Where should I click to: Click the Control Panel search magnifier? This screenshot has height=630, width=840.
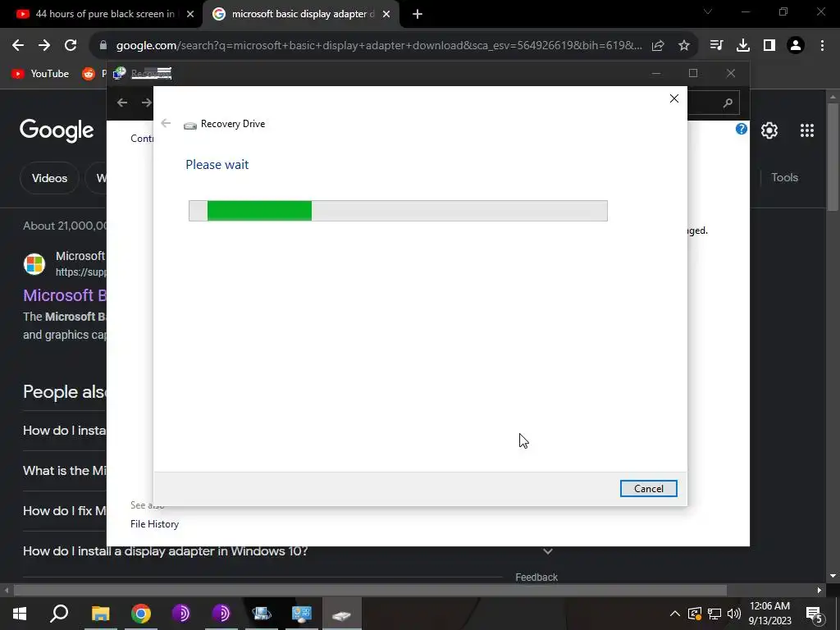click(728, 103)
